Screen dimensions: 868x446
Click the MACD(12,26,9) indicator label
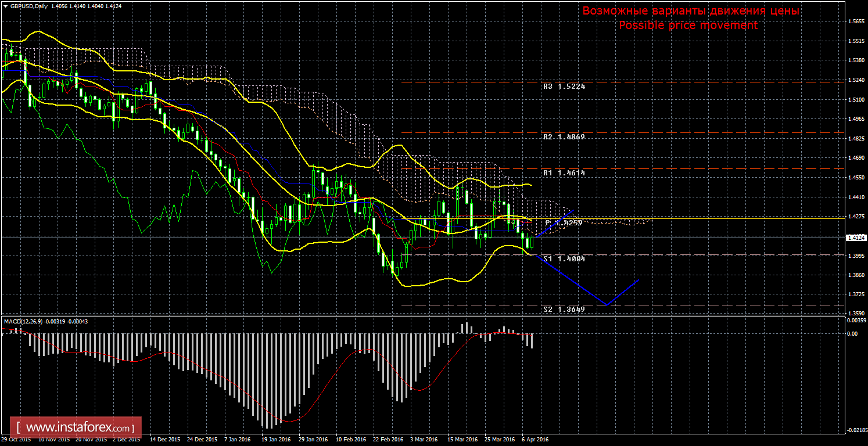(x=23, y=321)
